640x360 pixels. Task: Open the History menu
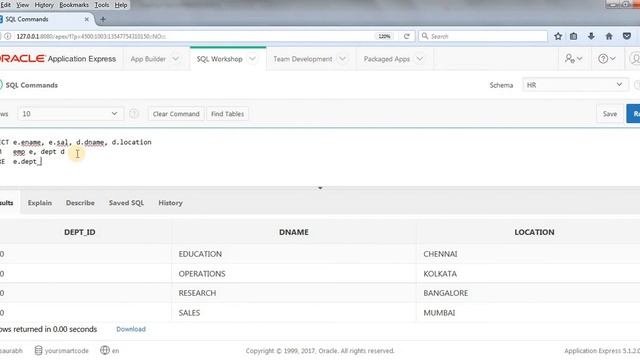pos(44,5)
